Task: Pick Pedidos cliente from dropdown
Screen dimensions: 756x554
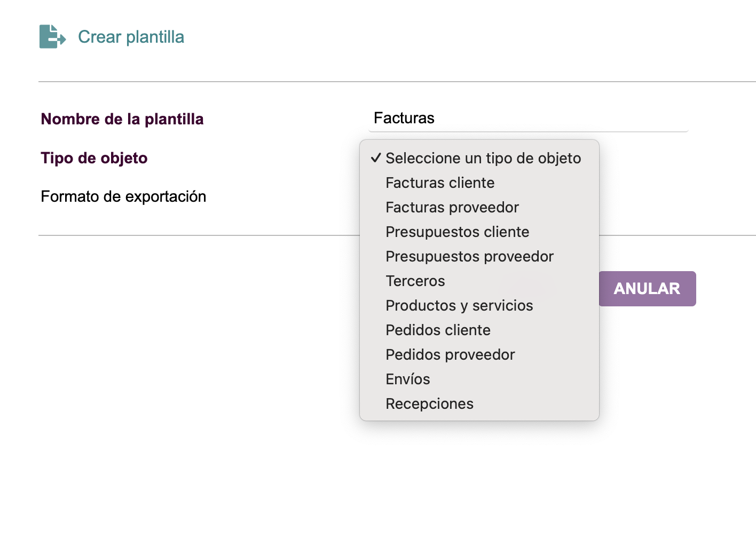Action: 479,330
